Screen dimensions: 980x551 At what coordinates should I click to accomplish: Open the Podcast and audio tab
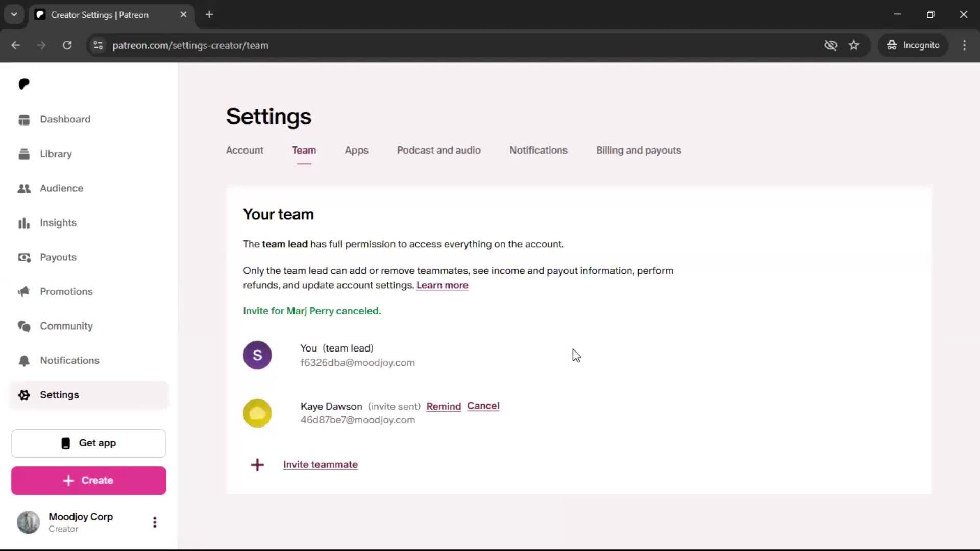click(x=439, y=151)
